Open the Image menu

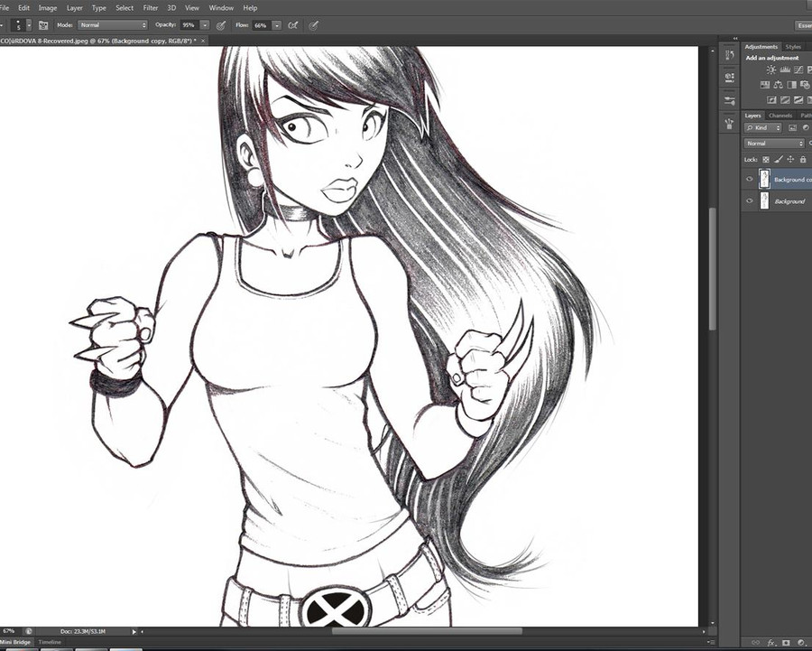[48, 8]
